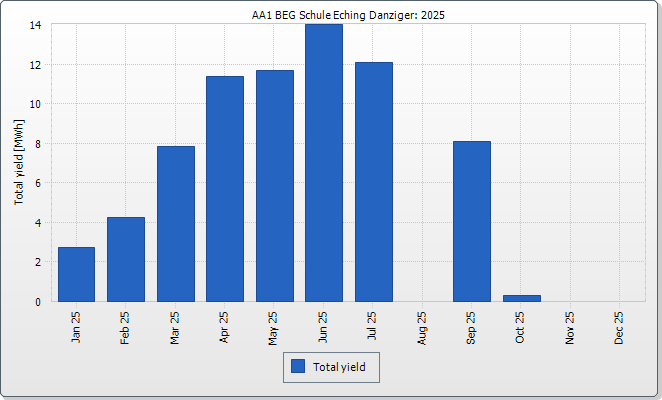Click the Total yield legend label
The width and height of the screenshot is (662, 400).
pyautogui.click(x=339, y=367)
